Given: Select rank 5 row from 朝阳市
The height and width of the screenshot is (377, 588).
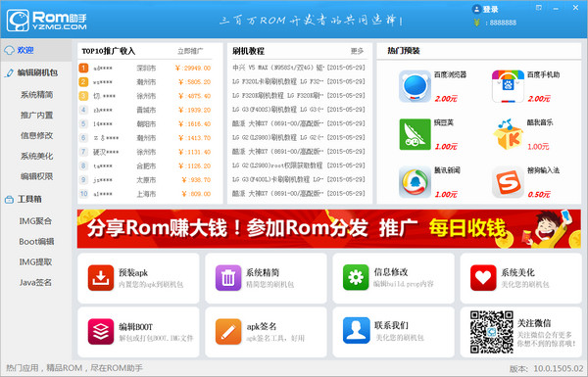Looking at the screenshot, I should pos(145,123).
